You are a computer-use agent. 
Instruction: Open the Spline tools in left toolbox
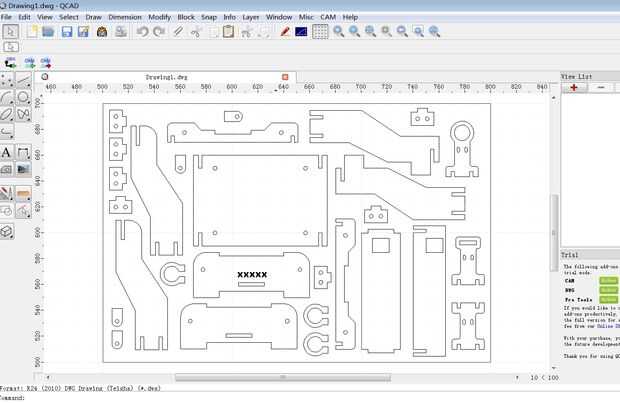[x=23, y=114]
